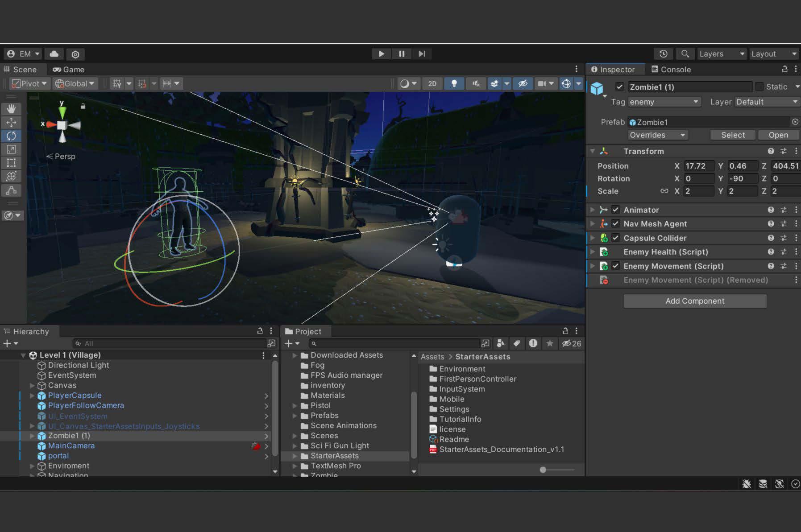The height and width of the screenshot is (532, 801).
Task: Switch to the Game tab
Action: pos(69,70)
